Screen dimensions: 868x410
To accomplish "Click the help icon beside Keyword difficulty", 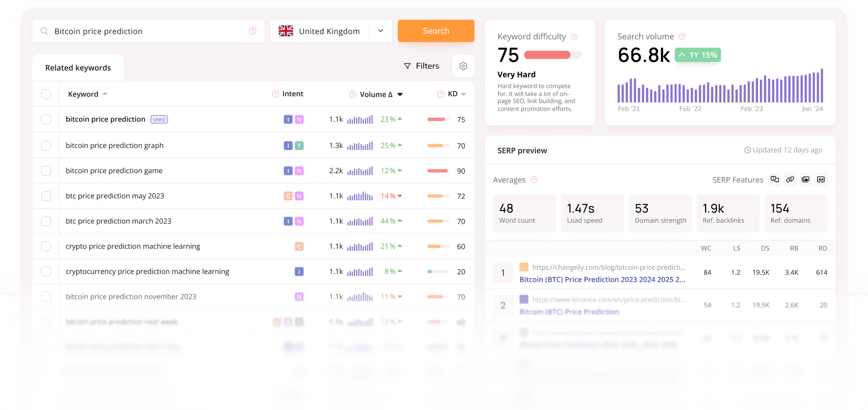I will click(574, 37).
